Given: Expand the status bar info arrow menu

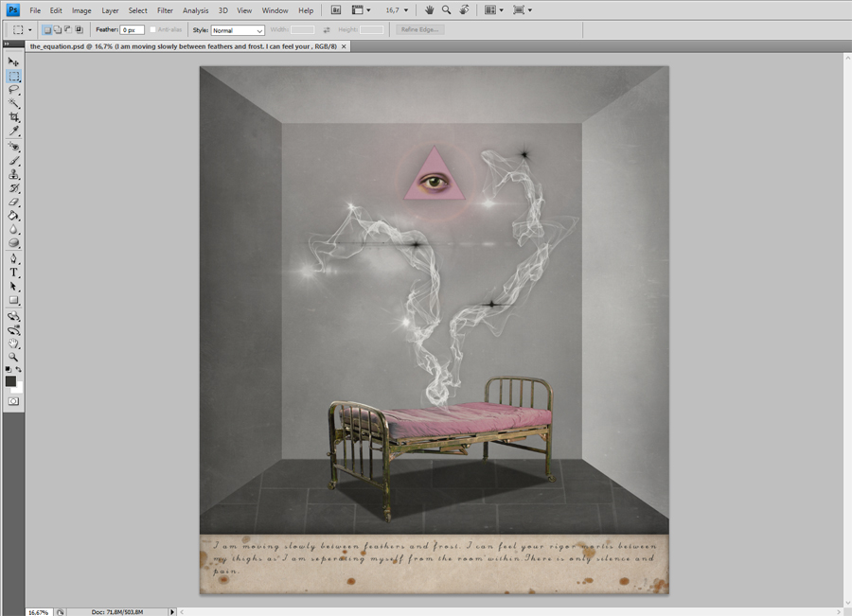Looking at the screenshot, I should (x=171, y=611).
